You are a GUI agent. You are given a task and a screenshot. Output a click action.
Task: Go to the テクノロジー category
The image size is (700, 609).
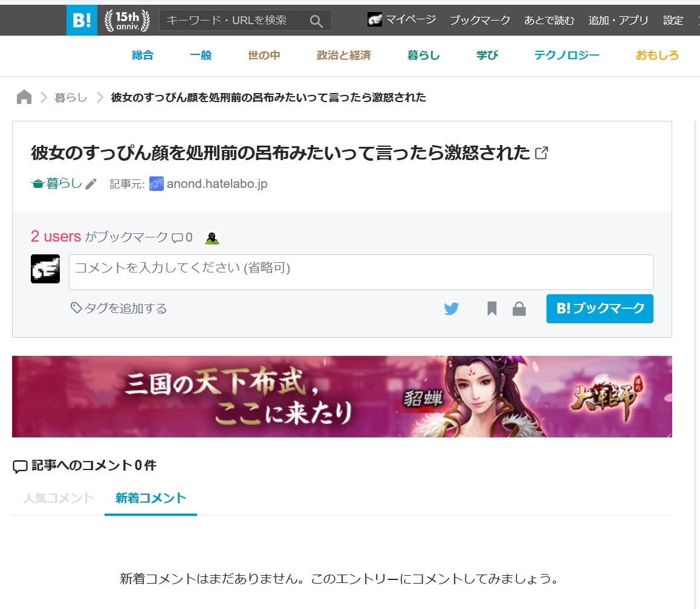(567, 55)
